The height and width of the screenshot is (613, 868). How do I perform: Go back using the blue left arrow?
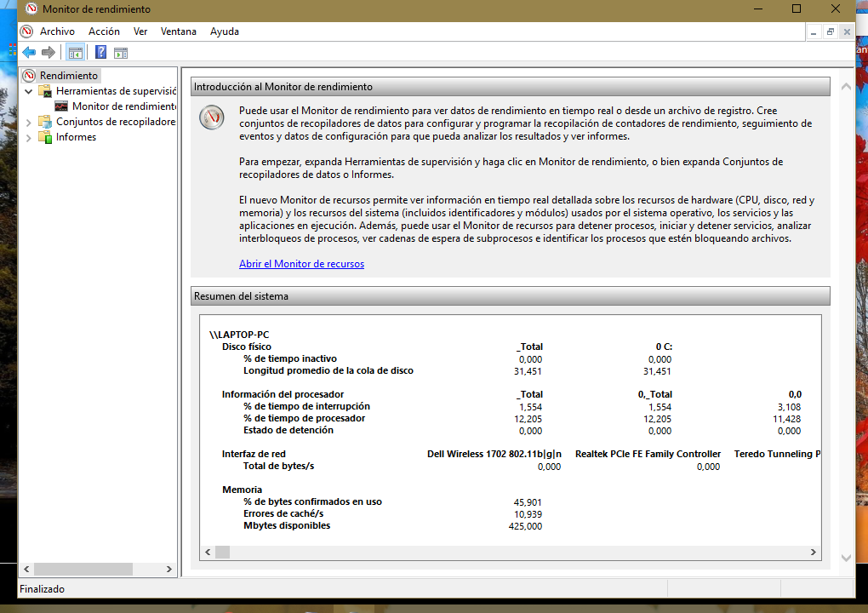tap(29, 53)
